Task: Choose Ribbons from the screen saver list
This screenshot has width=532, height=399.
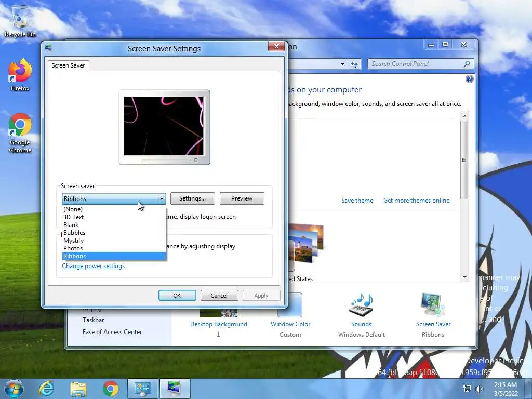Action: tap(114, 256)
